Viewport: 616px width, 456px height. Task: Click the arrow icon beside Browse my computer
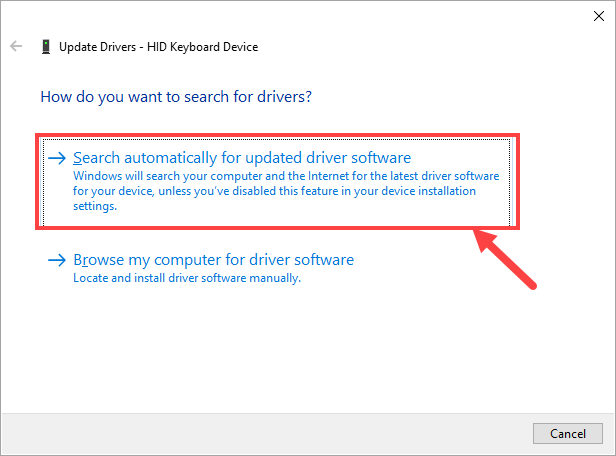coord(57,261)
